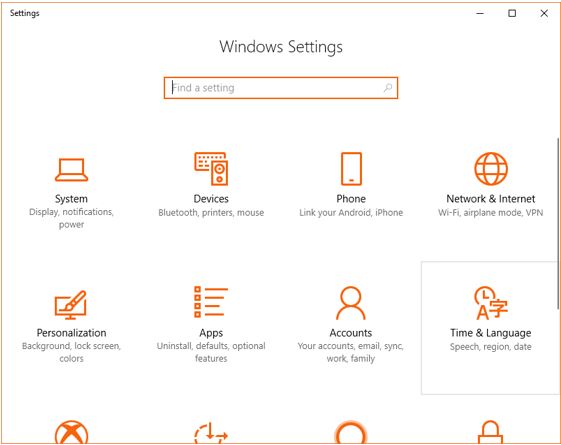Click 'Speech, region, date' text
This screenshot has height=445, width=561.
point(491,347)
